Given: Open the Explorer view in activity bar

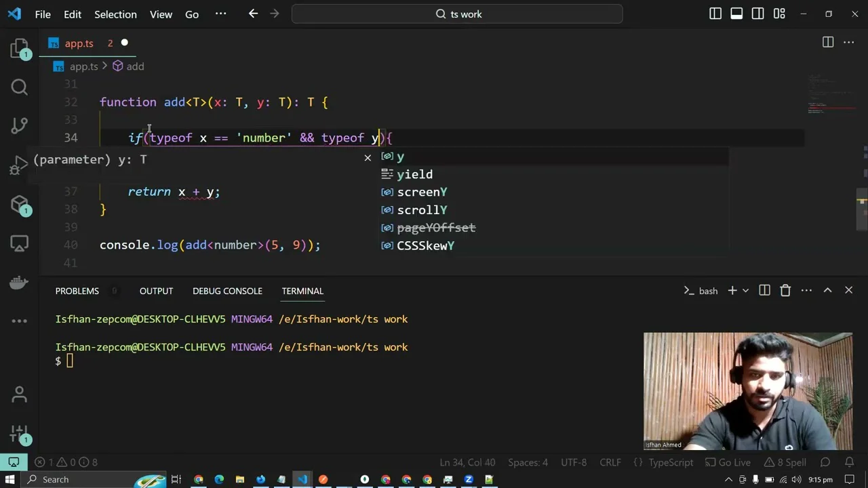Looking at the screenshot, I should pos(19,48).
